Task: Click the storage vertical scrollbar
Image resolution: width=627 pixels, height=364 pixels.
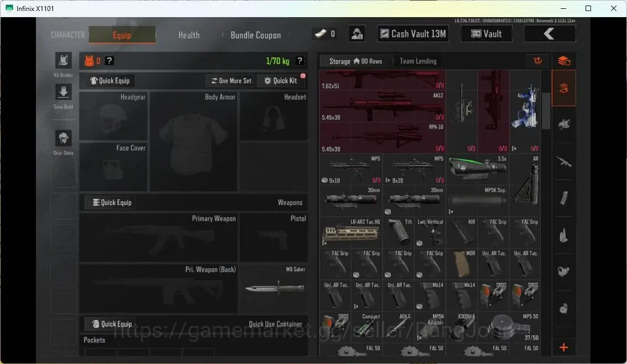Action: (546, 111)
